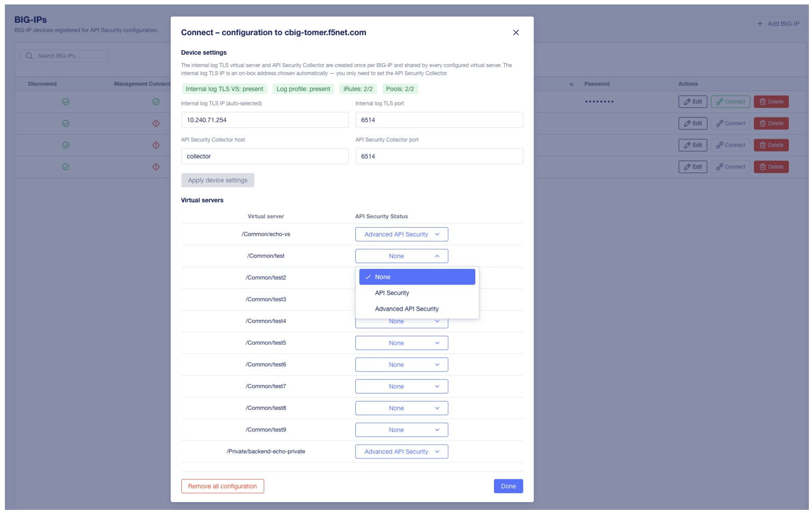The height and width of the screenshot is (513, 812).
Task: Click the green discovered check in fourth row
Action: 66,167
